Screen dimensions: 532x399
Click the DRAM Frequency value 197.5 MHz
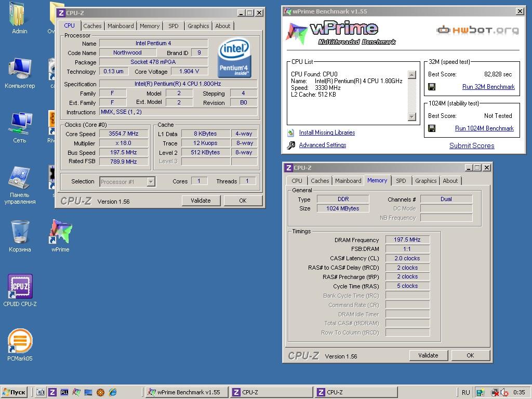coord(407,240)
